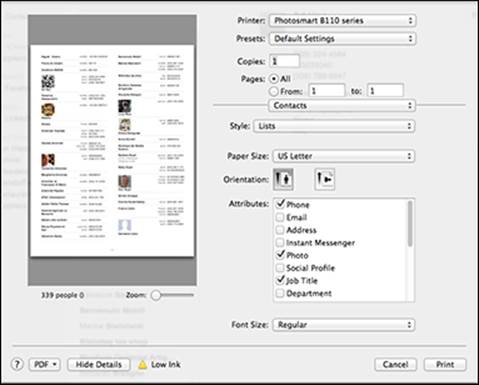Choose the From page range option
The image size is (479, 385).
coord(274,91)
